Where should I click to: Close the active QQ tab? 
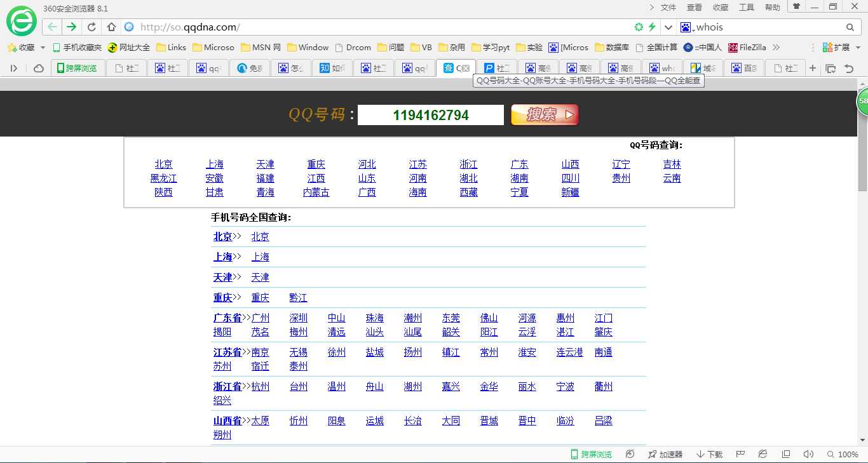pyautogui.click(x=466, y=68)
